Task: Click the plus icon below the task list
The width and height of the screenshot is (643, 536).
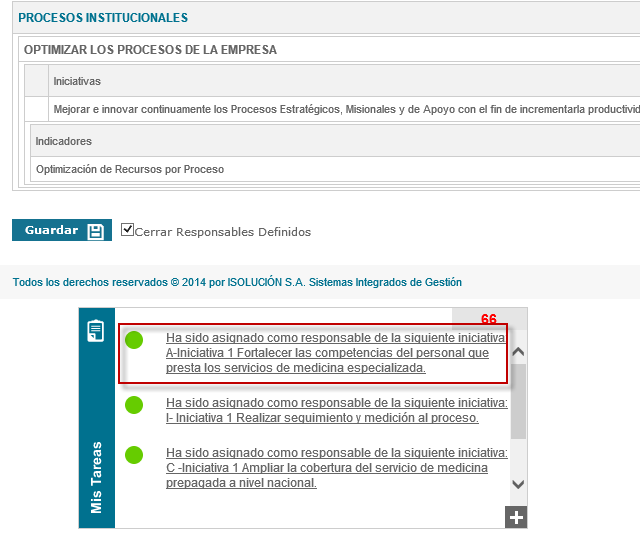Action: point(516,517)
